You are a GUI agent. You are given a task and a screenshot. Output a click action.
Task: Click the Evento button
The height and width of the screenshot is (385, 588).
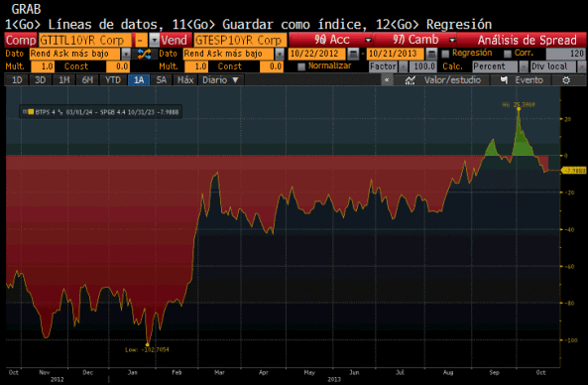pos(522,80)
